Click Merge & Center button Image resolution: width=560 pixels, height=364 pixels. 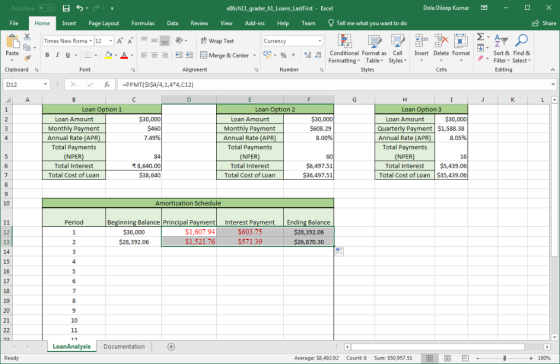(x=225, y=55)
